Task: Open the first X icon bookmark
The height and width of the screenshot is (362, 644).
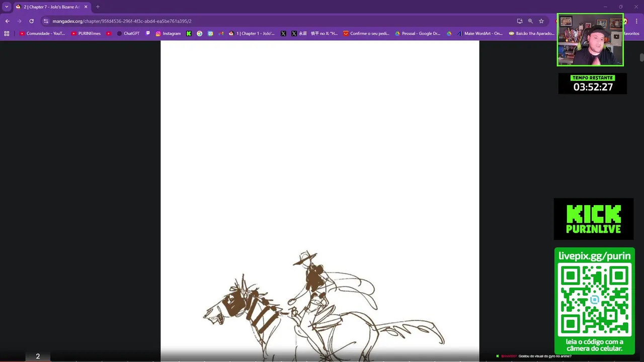Action: tap(283, 34)
